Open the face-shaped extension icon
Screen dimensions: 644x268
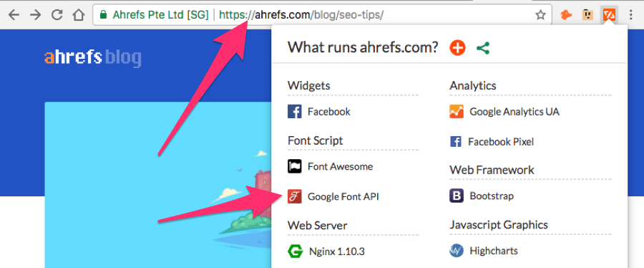[x=587, y=15]
